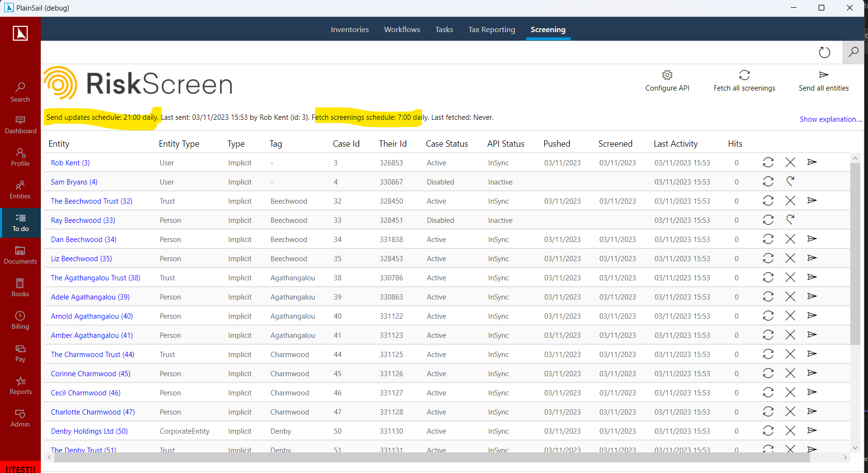The height and width of the screenshot is (473, 868).
Task: Click the Entity column header
Action: tap(59, 144)
